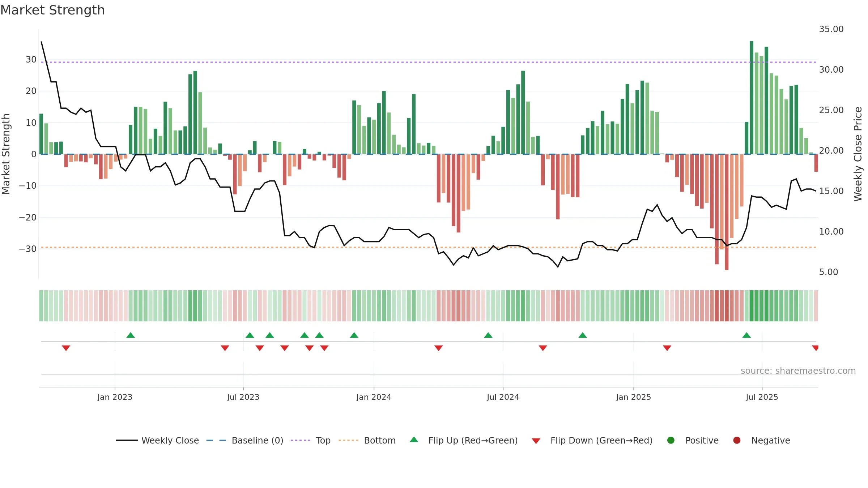
Task: Click the vertical Market Strength axis title
Action: [6, 154]
